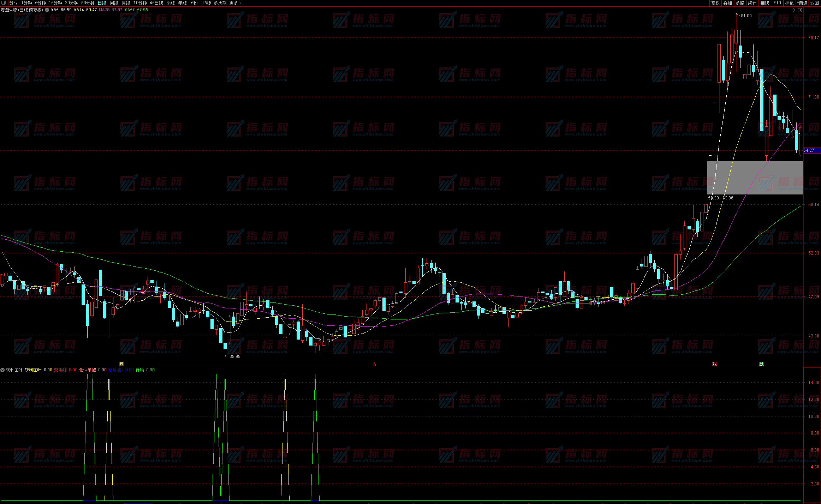Click the red 密集峰: 0.00 value
821x504 pixels.
pyautogui.click(x=66, y=370)
